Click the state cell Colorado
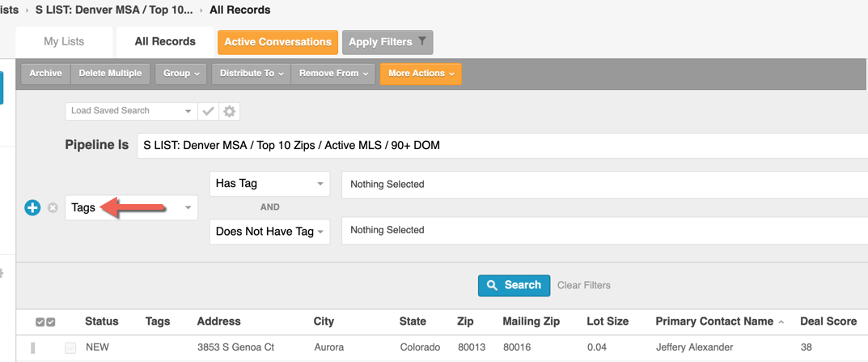Screen dimensions: 868x362 [420, 347]
